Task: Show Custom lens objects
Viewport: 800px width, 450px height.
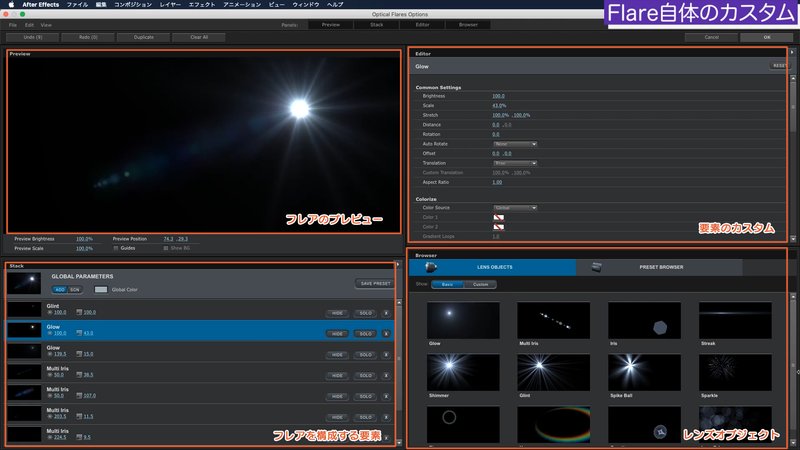Action: click(x=481, y=285)
